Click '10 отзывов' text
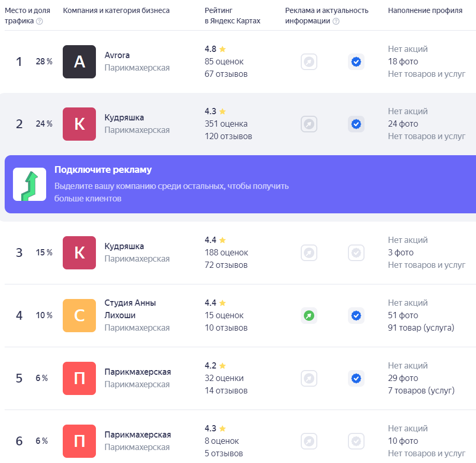Screen dimensions: 476x463 click(x=226, y=328)
